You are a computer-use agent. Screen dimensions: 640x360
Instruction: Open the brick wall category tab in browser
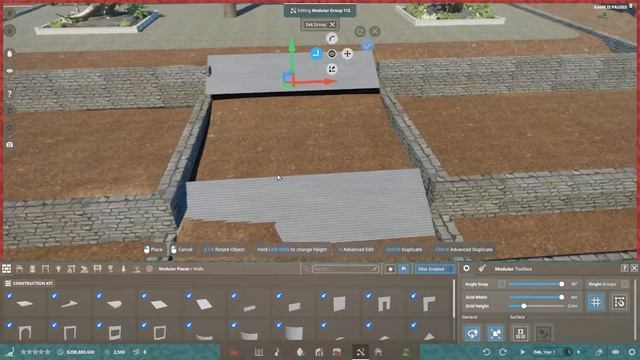click(x=6, y=269)
